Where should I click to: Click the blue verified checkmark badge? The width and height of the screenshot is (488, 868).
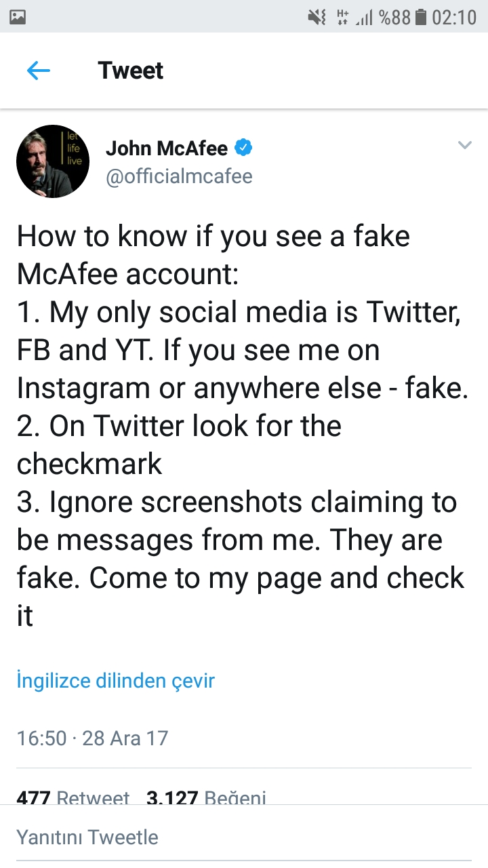[244, 147]
